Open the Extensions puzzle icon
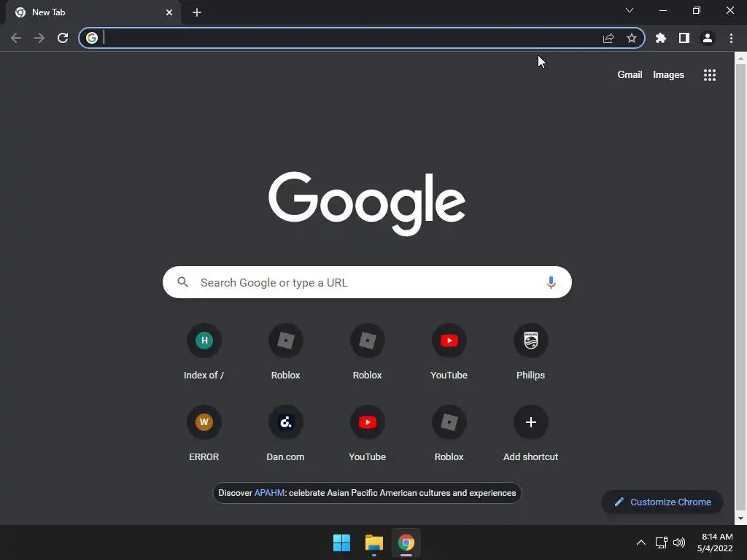Viewport: 747px width, 560px height. (660, 38)
